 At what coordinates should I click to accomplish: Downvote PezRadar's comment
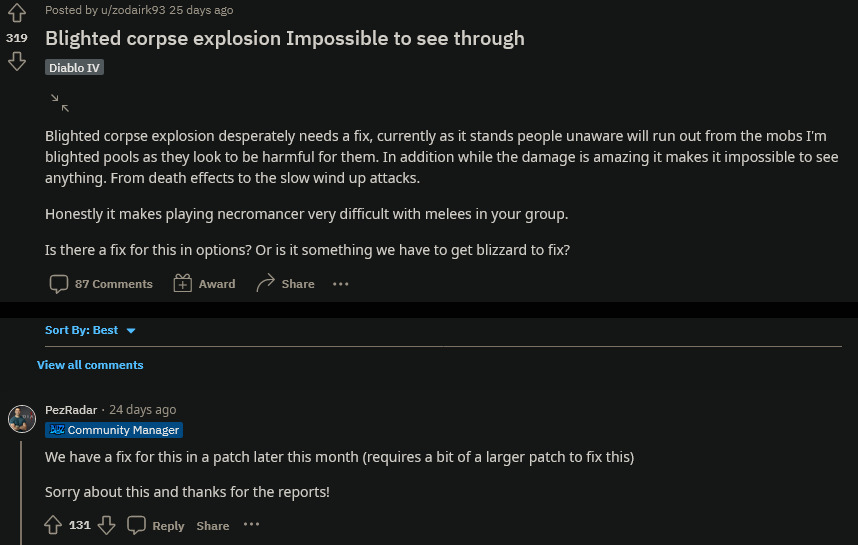(107, 525)
